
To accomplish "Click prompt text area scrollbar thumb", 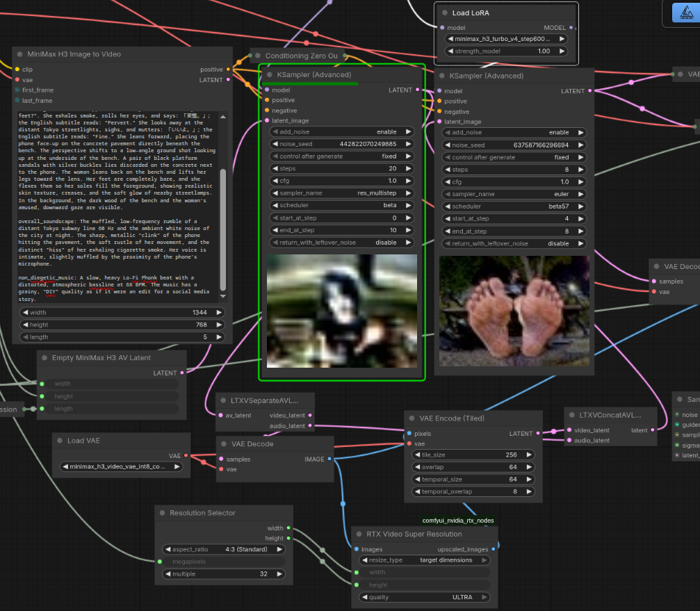I will point(222,230).
